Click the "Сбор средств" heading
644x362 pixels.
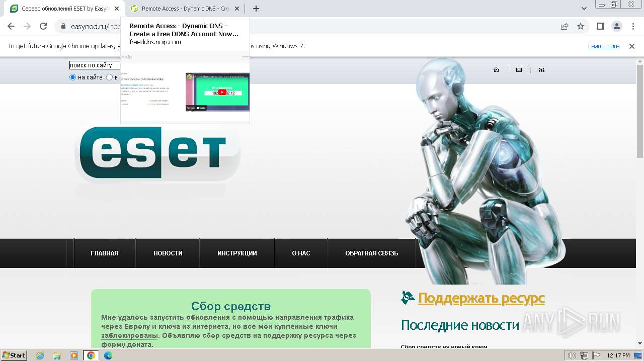pos(231,306)
